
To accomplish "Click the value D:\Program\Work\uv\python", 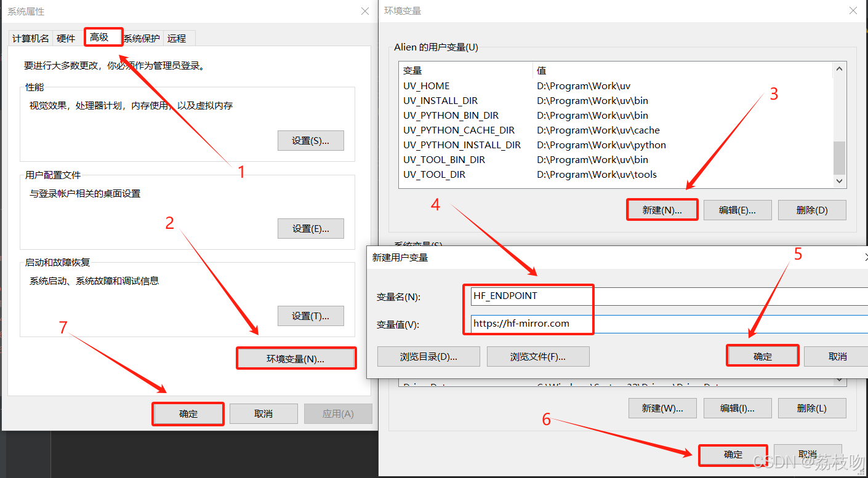I will click(x=601, y=145).
